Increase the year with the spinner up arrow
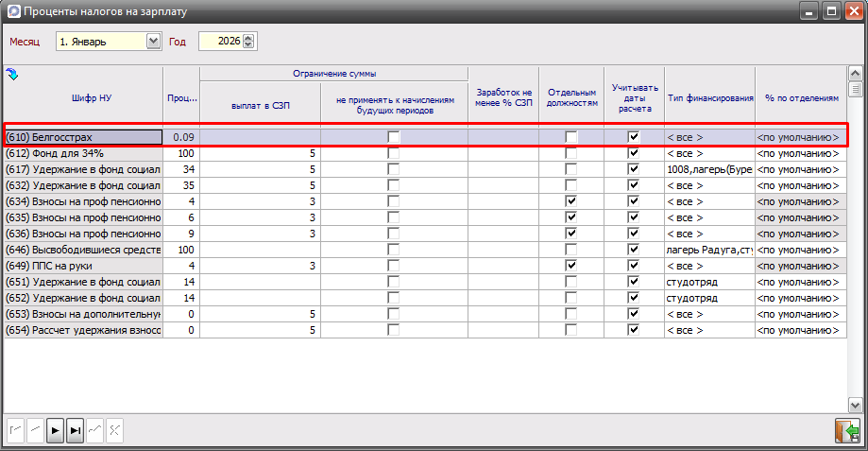The width and height of the screenshot is (868, 451). [249, 38]
